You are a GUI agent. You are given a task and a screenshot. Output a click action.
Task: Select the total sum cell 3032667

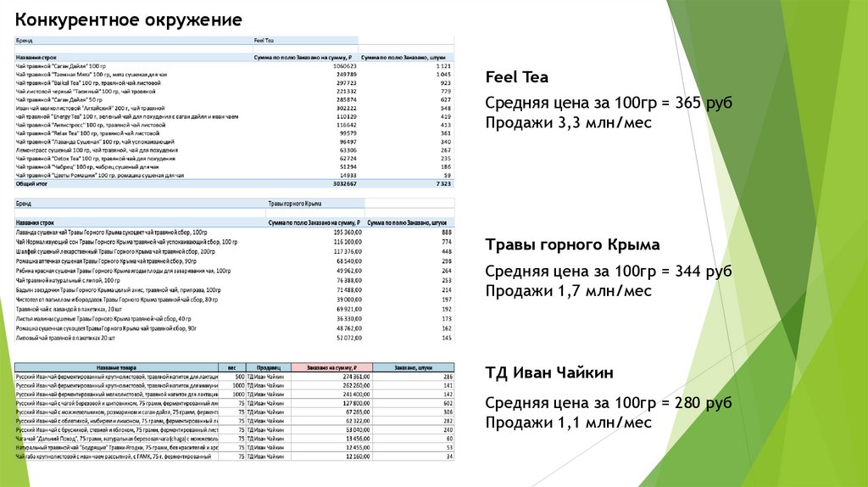[345, 183]
